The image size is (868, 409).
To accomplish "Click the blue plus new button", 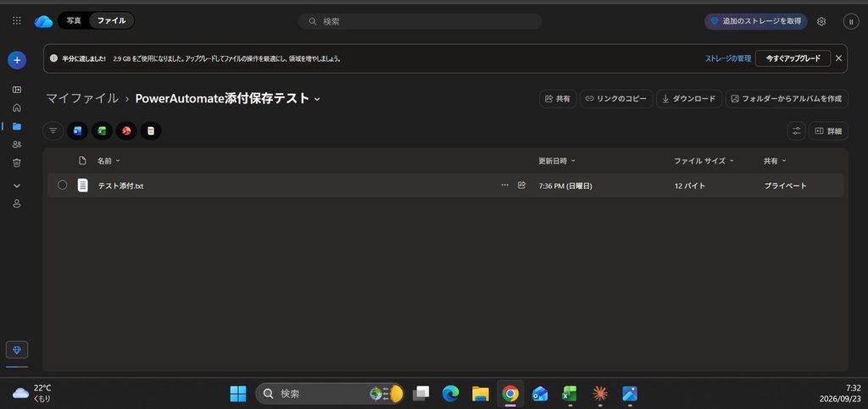I will click(17, 60).
